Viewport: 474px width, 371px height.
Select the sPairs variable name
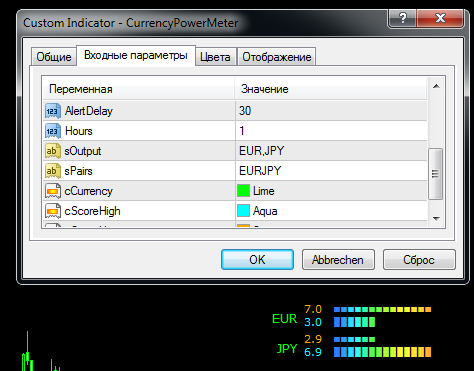[78, 171]
